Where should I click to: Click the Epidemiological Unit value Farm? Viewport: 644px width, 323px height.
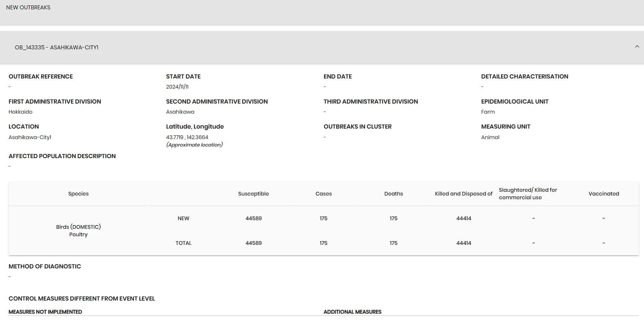pyautogui.click(x=488, y=112)
